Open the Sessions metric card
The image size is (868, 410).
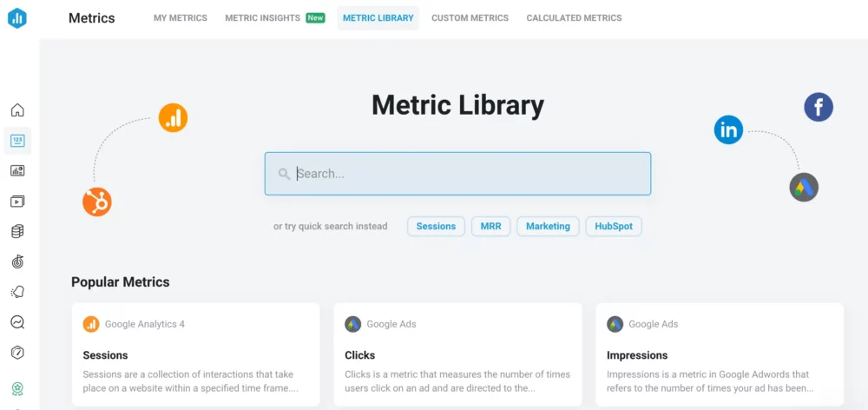coord(196,354)
